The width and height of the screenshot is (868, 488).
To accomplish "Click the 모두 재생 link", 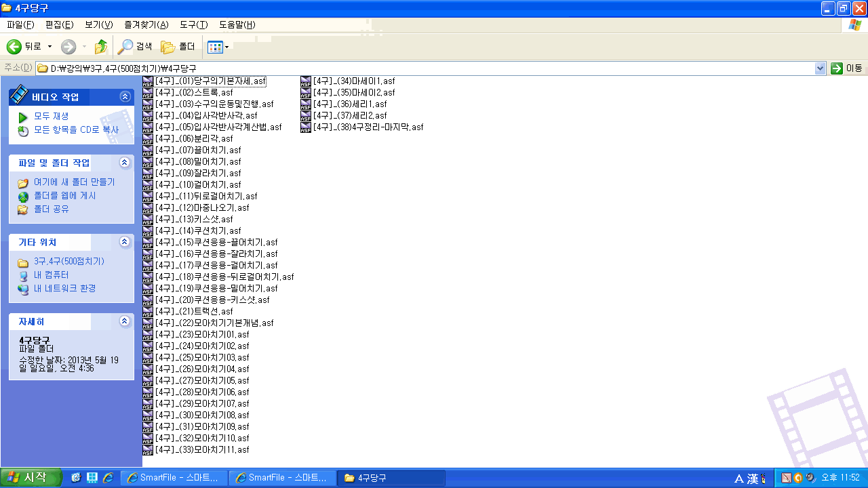I will coord(51,117).
